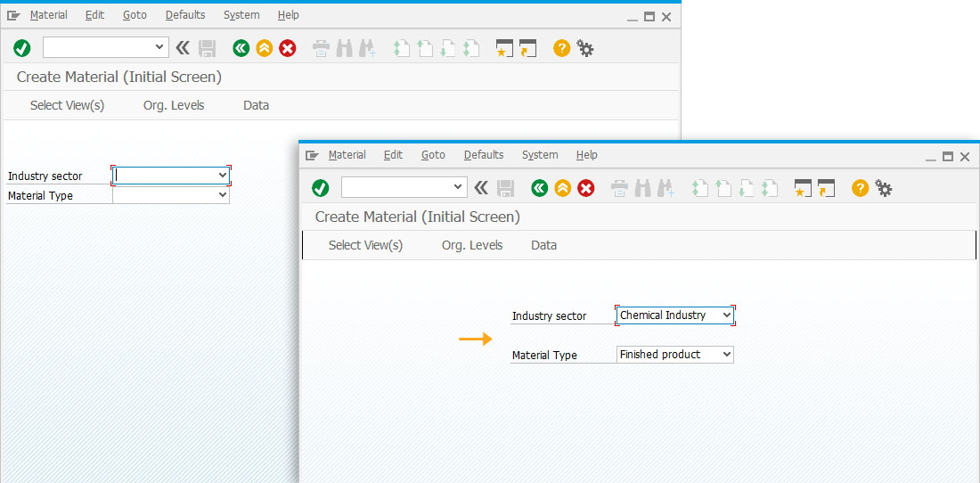Open Help question mark icon in back window
Image resolution: width=980 pixels, height=483 pixels.
click(562, 48)
